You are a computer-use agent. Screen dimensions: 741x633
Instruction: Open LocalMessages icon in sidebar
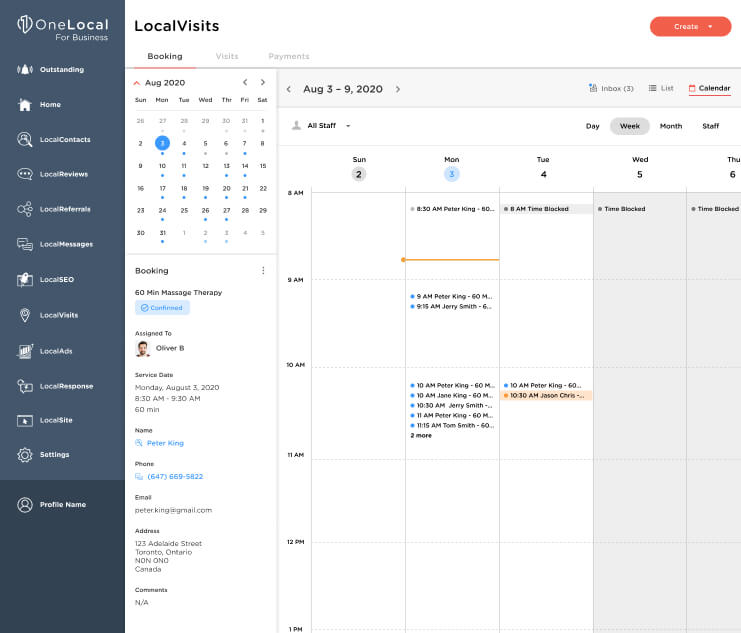(25, 244)
